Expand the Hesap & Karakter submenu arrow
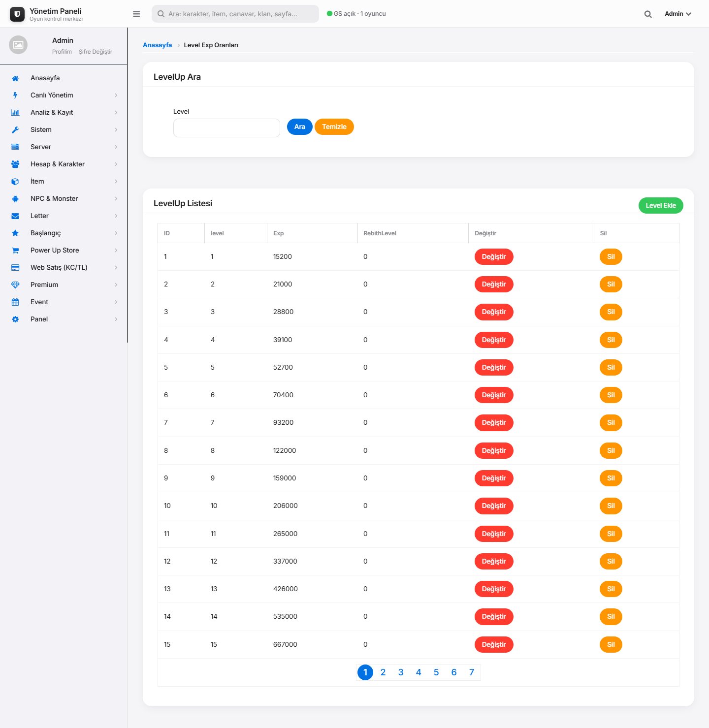Viewport: 709px width, 728px height. click(116, 164)
